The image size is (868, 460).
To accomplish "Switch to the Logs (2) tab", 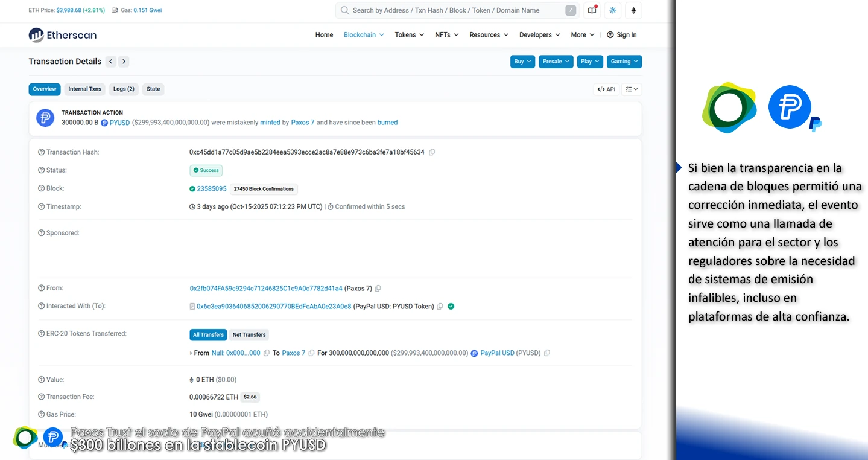I will [123, 89].
